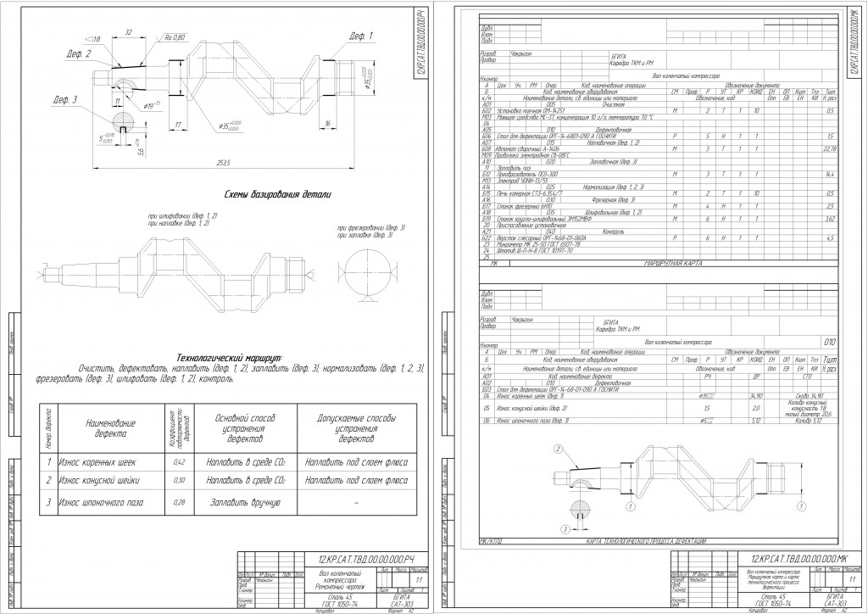
Task: Click 'Наплавить под слоем флюса' in the 'Износ конусной шейки' row
Action: click(357, 481)
